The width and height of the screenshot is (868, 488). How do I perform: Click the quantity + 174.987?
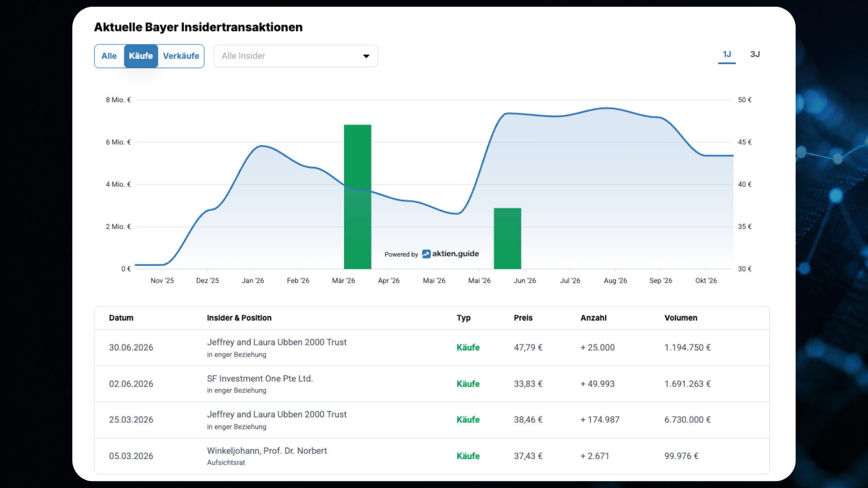point(600,420)
